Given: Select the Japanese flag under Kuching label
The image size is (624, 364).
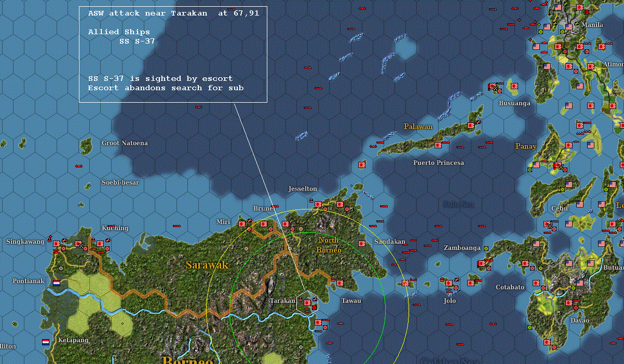Looking at the screenshot, I should click(x=100, y=244).
